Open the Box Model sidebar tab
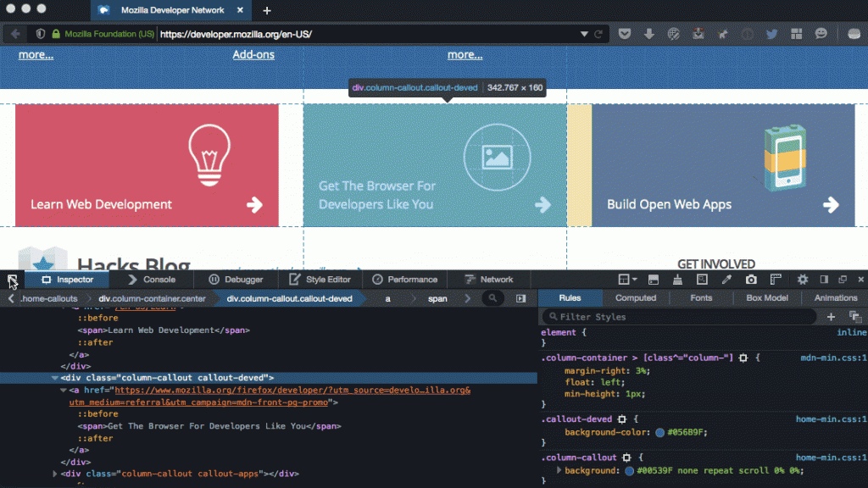868x488 pixels. 766,297
